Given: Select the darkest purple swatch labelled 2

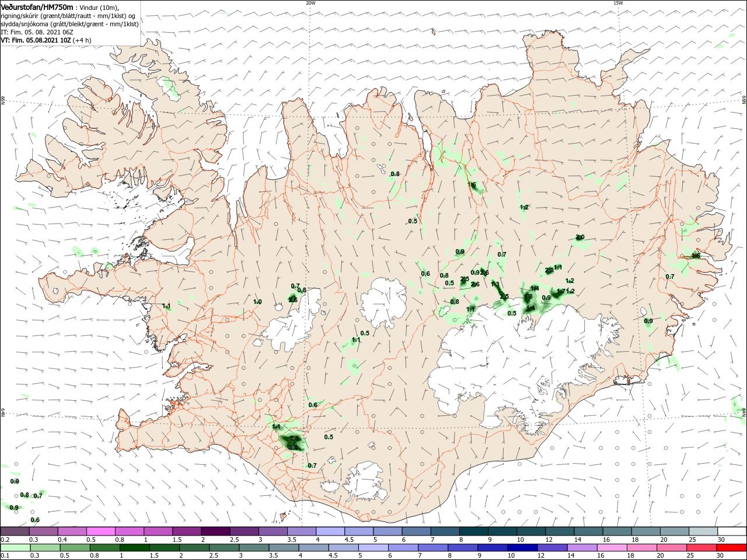Looking at the screenshot, I should [x=215, y=531].
